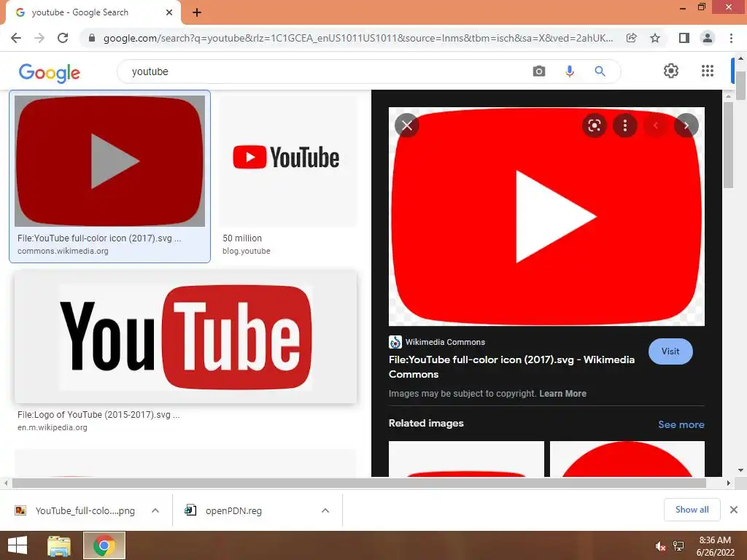Image resolution: width=747 pixels, height=560 pixels.
Task: Open Google quick settings gear
Action: click(x=671, y=71)
